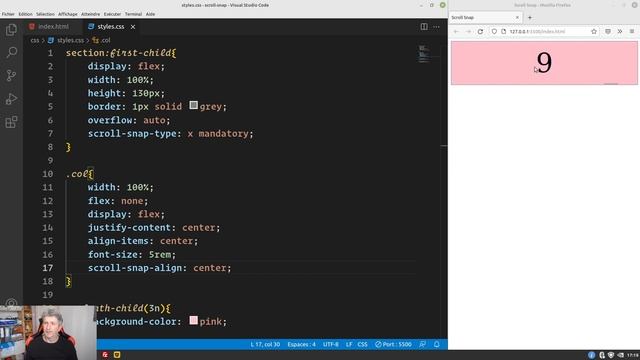This screenshot has width=640, height=360.
Task: Open Firefox application hamburger menu
Action: pyautogui.click(x=632, y=31)
